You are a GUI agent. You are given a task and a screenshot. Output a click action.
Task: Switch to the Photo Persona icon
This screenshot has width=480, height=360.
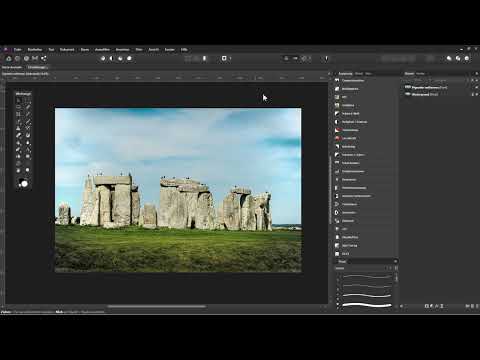[x=9, y=58]
